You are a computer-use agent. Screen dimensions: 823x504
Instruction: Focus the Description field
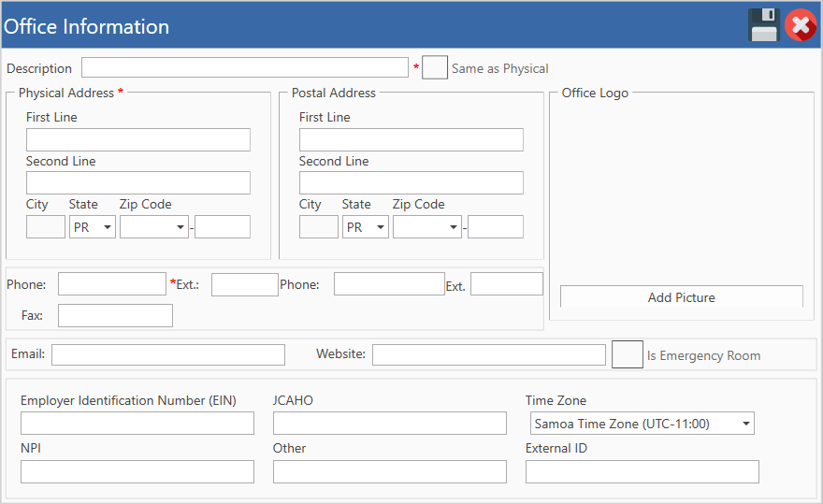coord(245,67)
